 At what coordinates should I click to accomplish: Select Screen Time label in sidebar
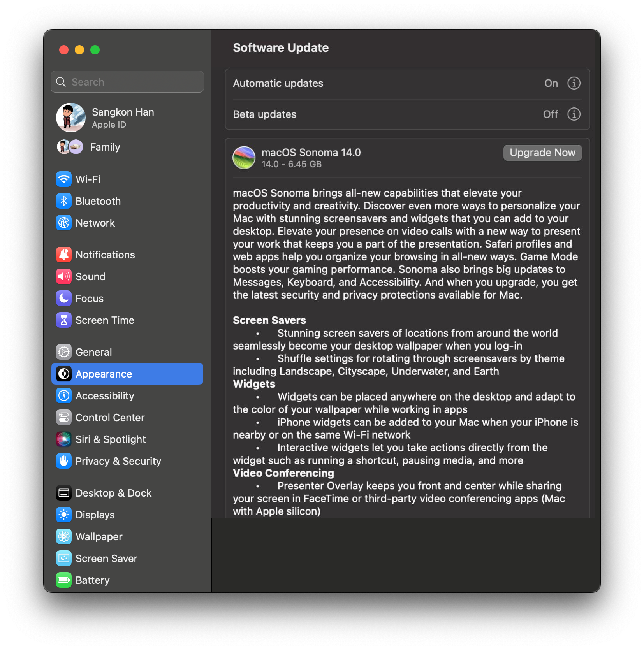(105, 320)
